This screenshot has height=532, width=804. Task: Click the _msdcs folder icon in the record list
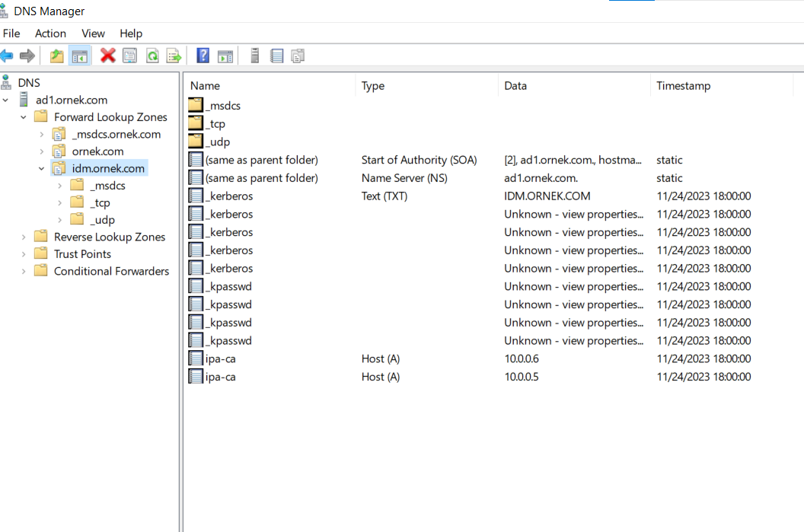click(x=194, y=105)
